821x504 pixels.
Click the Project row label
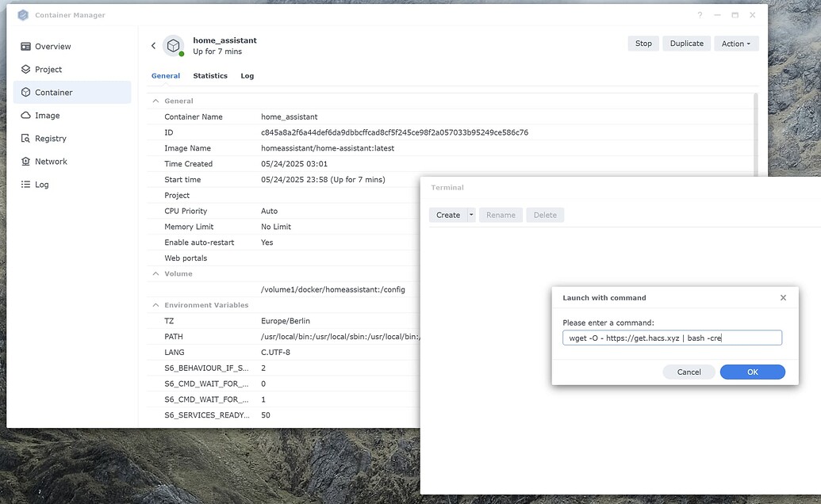(177, 195)
